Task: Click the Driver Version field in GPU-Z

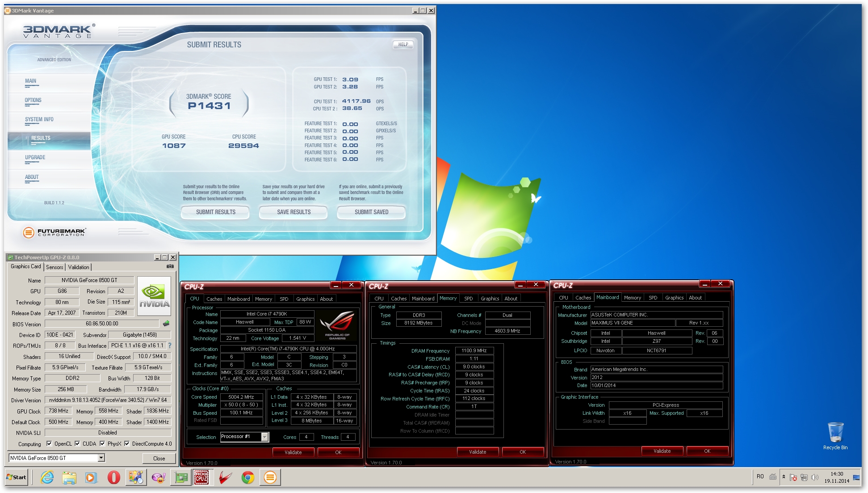Action: [108, 400]
